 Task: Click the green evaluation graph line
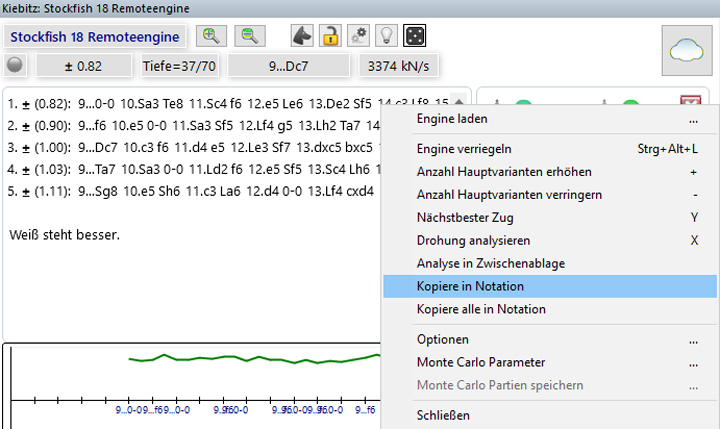(x=250, y=357)
